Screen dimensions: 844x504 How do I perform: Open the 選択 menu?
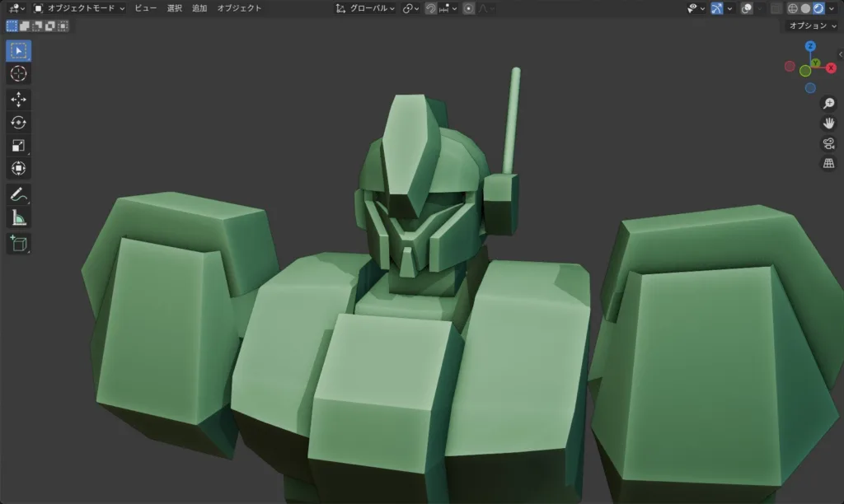click(x=174, y=8)
